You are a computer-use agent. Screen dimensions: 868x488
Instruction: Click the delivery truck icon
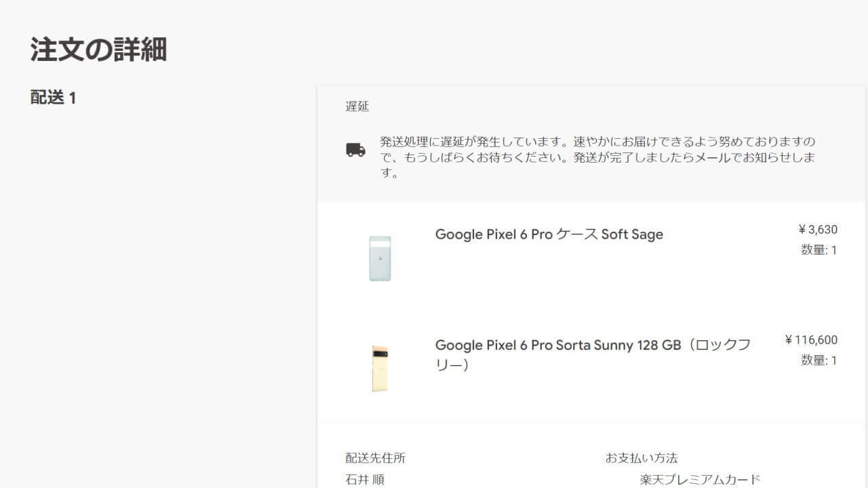pos(355,150)
